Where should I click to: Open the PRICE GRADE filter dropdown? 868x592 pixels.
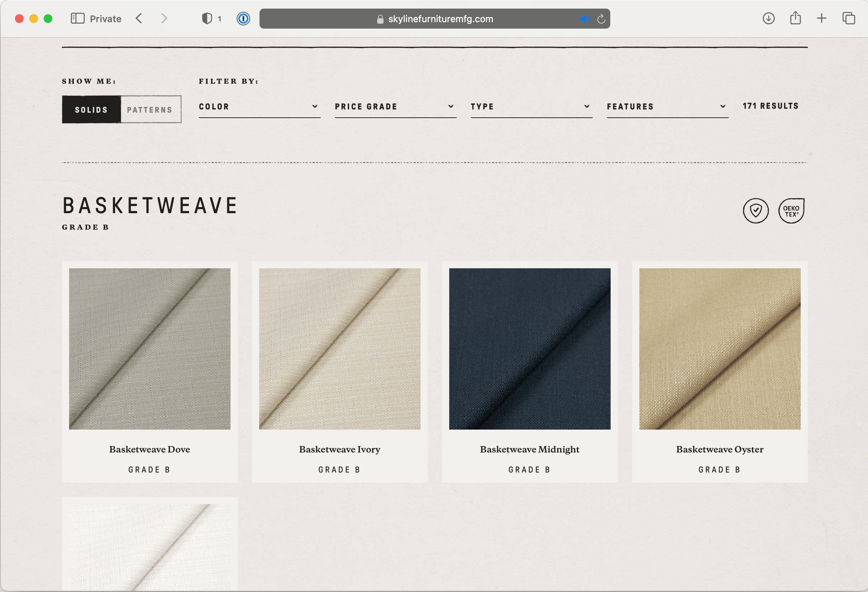point(395,107)
